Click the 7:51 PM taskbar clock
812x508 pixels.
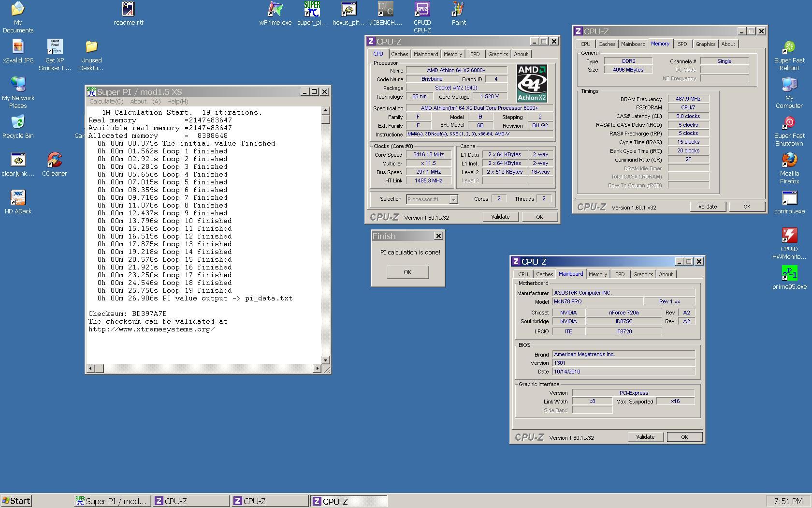coord(788,501)
